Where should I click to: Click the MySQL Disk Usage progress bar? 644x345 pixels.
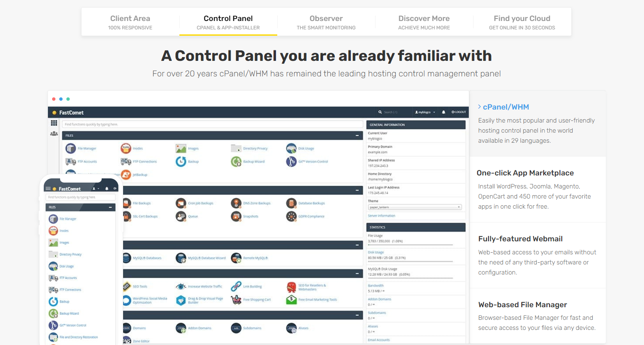(x=410, y=278)
